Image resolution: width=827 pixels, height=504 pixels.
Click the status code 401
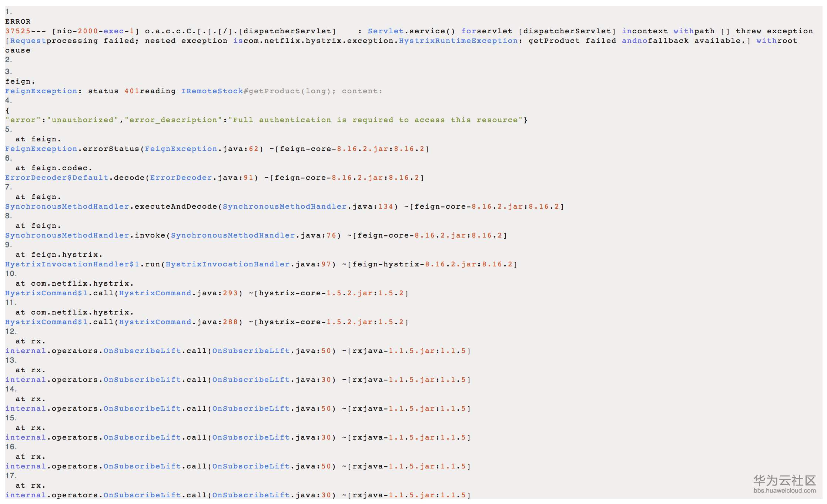(x=132, y=91)
